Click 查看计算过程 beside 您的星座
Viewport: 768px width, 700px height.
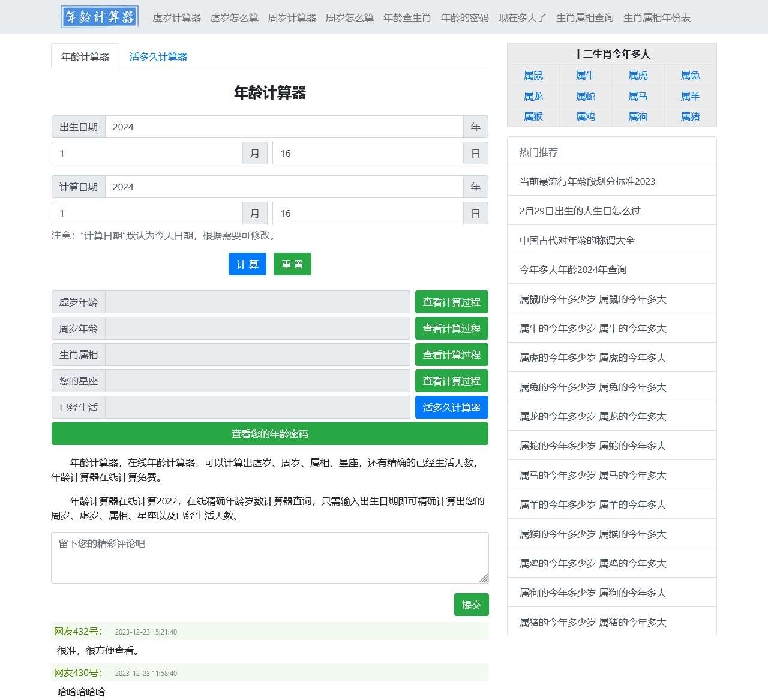[451, 381]
